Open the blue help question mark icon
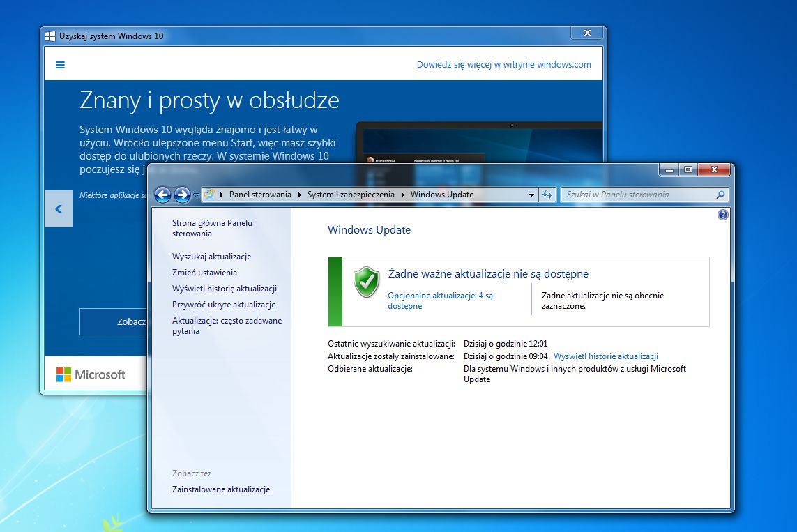The image size is (797, 532). [x=723, y=215]
